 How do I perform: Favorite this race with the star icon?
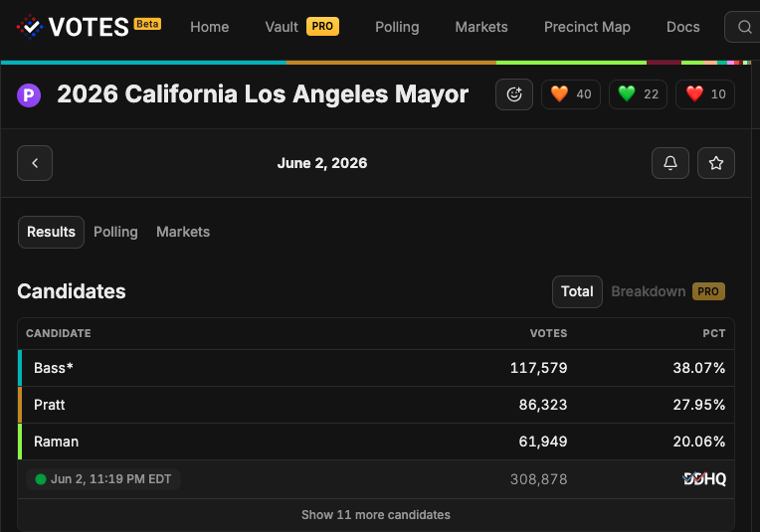(x=716, y=163)
